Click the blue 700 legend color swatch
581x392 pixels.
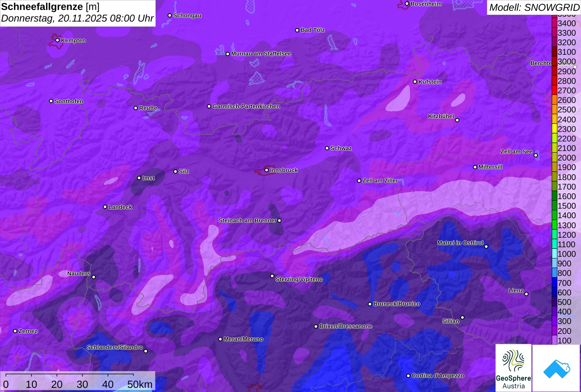[554, 283]
